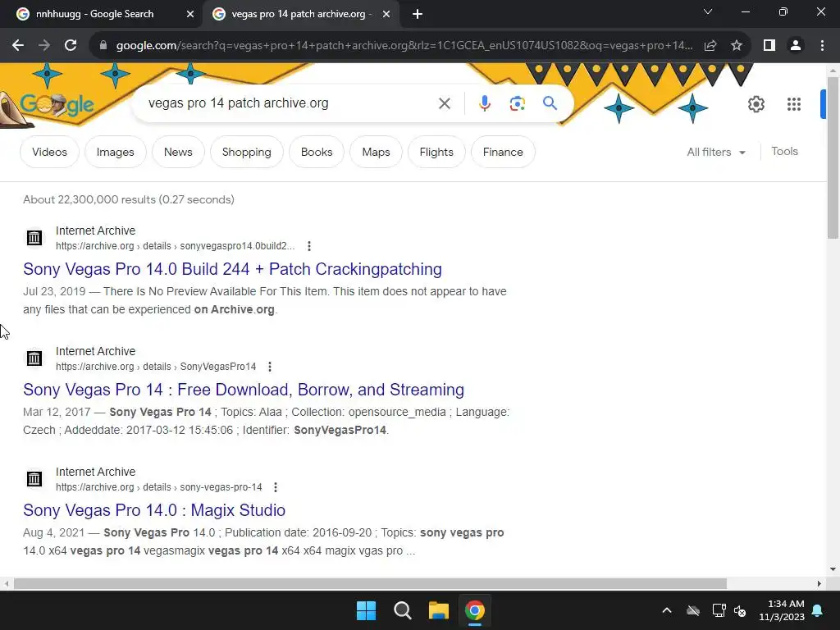
Task: Filter results by Flights
Action: (x=436, y=152)
